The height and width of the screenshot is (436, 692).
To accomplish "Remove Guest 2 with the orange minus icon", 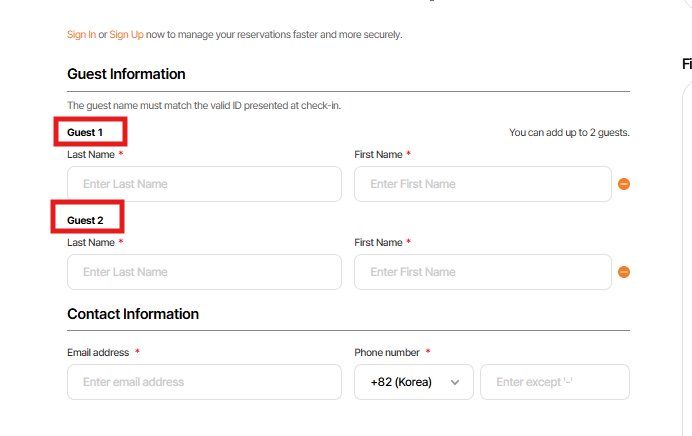I will click(624, 272).
